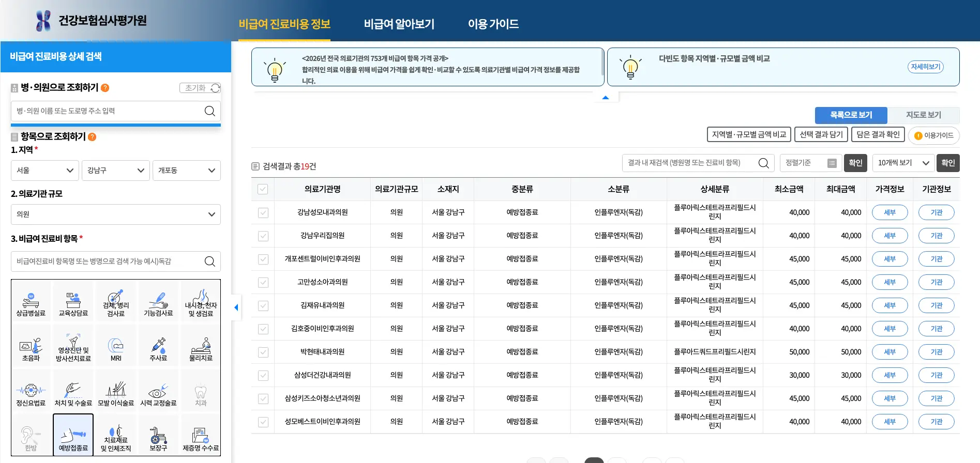Choose the 초음파 category icon
This screenshot has width=980, height=463.
(31, 346)
